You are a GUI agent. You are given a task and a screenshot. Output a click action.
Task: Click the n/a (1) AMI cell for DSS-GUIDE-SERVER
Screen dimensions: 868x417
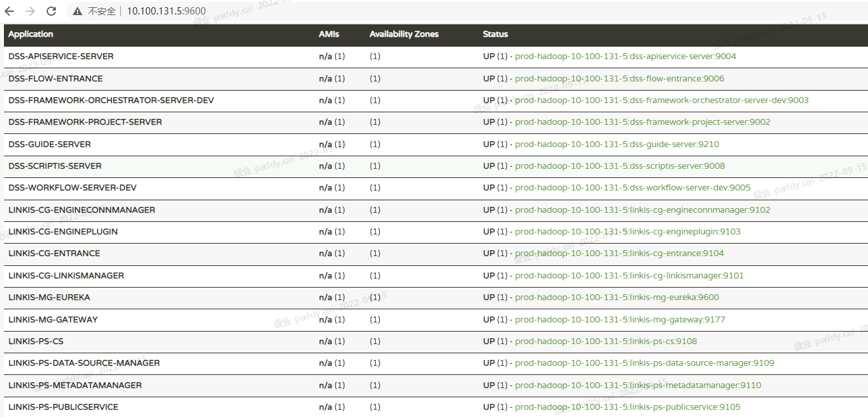(332, 144)
